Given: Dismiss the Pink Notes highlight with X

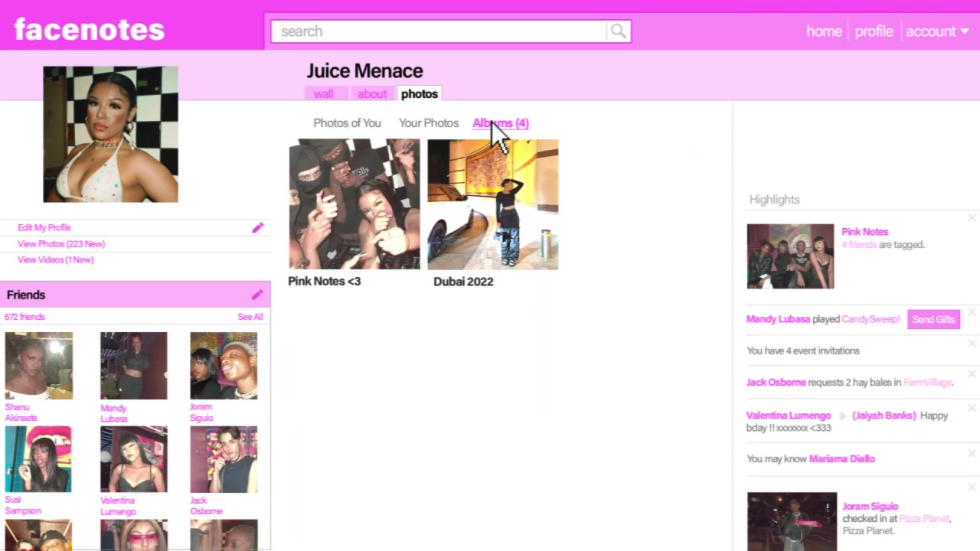Looking at the screenshot, I should [x=972, y=218].
